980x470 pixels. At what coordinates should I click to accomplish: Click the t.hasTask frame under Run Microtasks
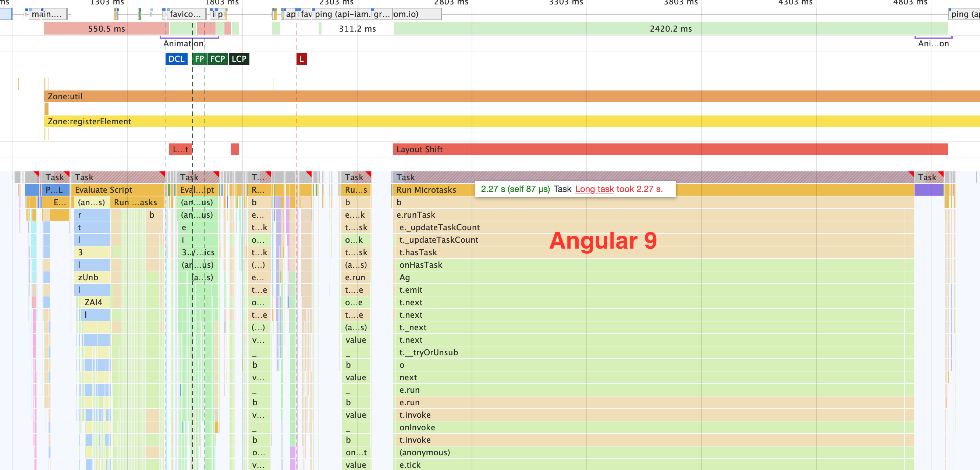(418, 252)
